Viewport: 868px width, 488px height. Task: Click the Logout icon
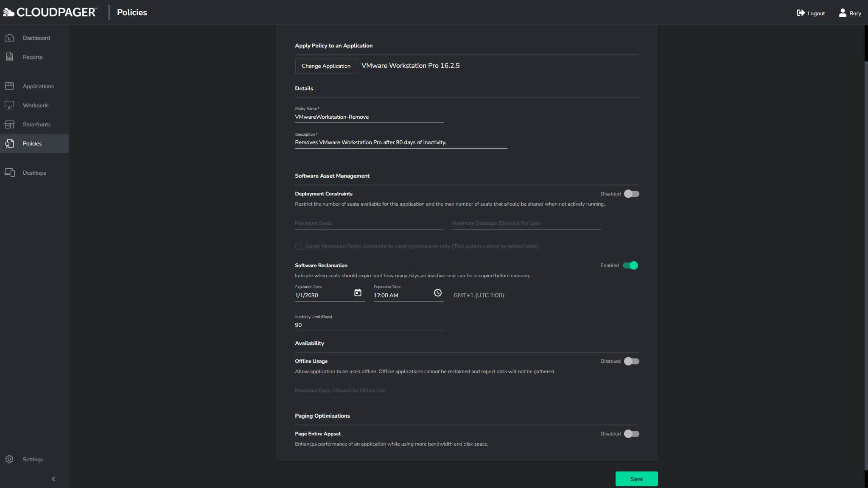tap(801, 13)
